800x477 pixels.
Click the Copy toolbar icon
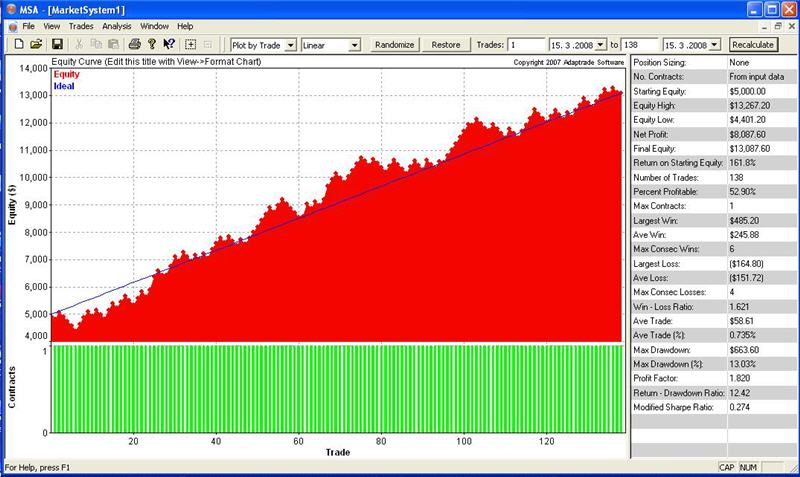[x=96, y=44]
